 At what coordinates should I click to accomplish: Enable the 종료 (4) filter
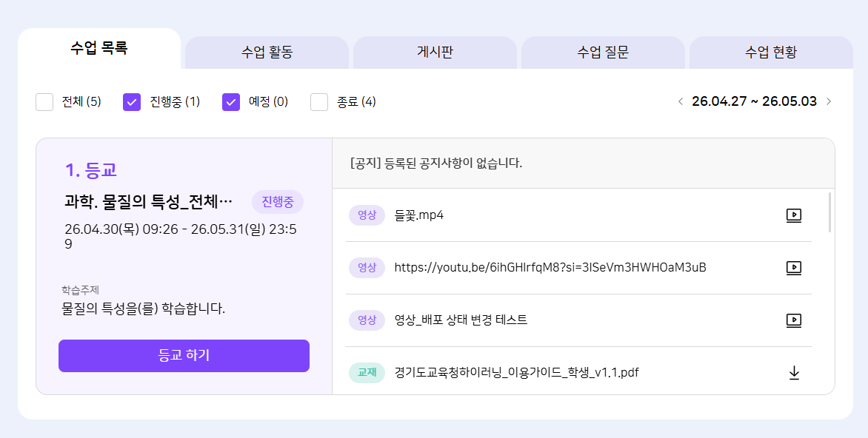[319, 102]
